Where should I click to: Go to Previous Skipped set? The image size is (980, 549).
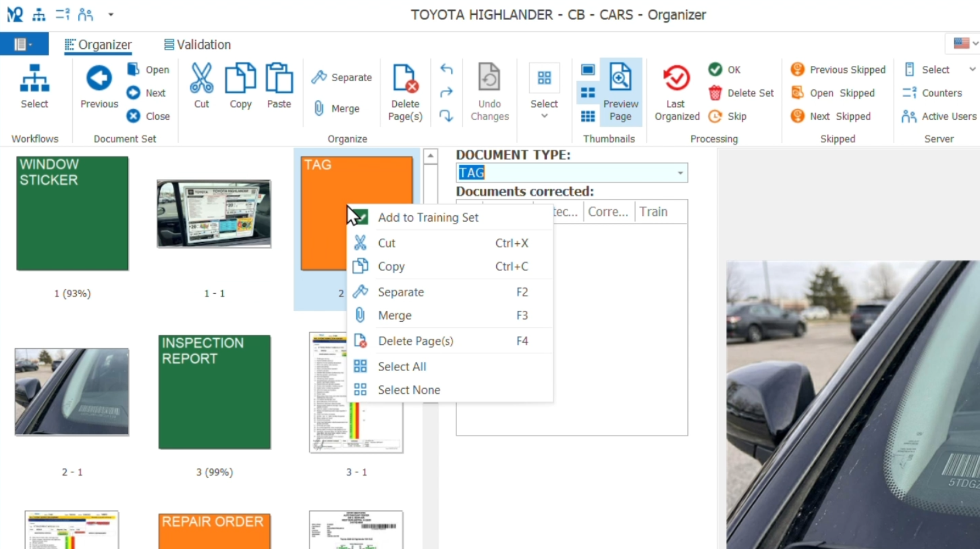838,69
